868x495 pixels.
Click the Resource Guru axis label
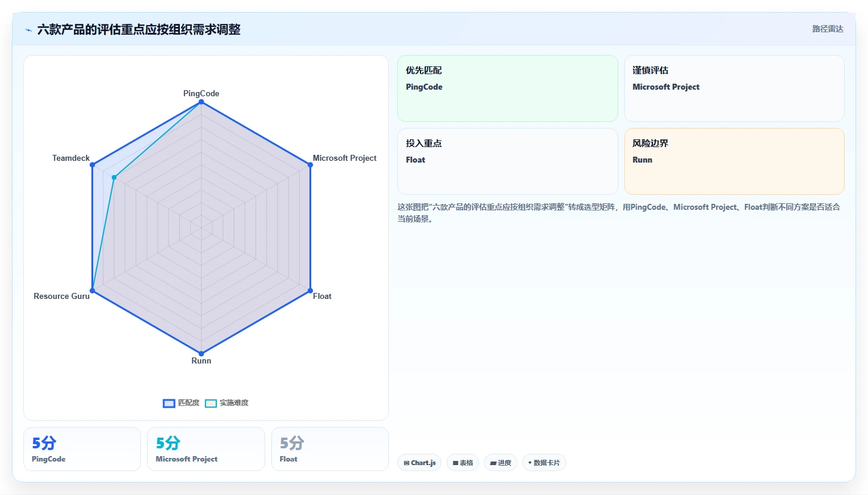coord(62,297)
